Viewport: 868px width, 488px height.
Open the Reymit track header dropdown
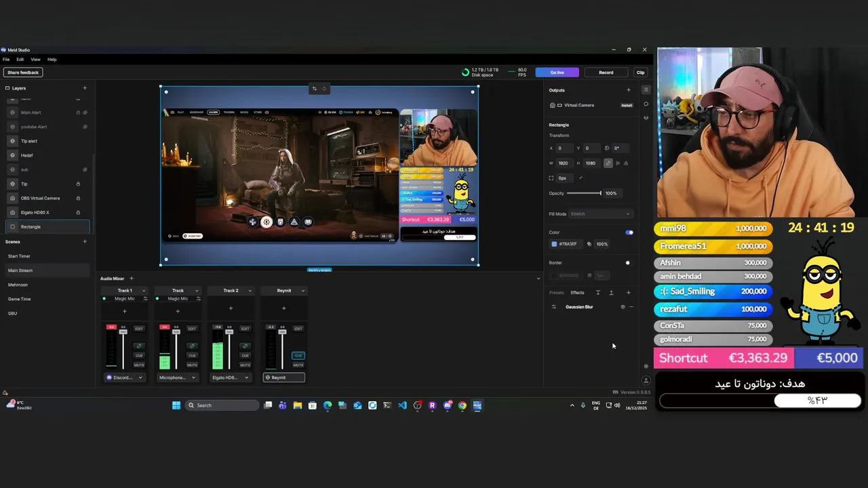pyautogui.click(x=302, y=291)
